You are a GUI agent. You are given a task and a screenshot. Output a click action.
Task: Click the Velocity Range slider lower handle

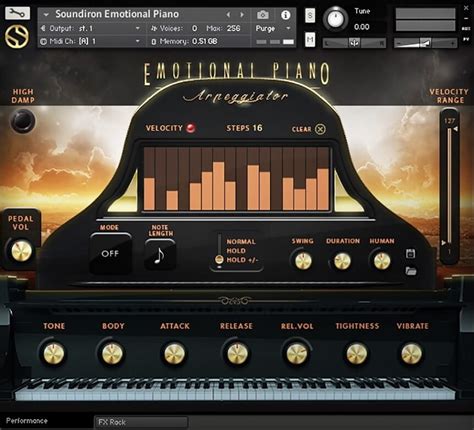[x=444, y=243]
